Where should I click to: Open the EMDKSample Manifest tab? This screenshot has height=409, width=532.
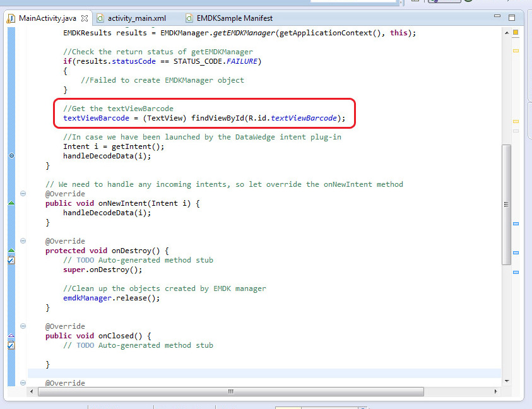click(x=235, y=18)
